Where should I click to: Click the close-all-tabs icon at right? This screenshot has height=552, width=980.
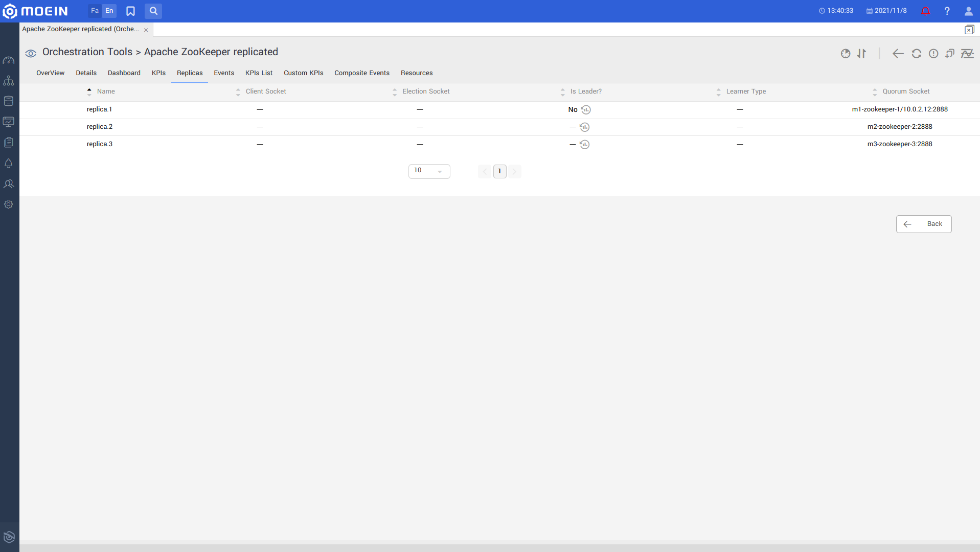tap(969, 30)
